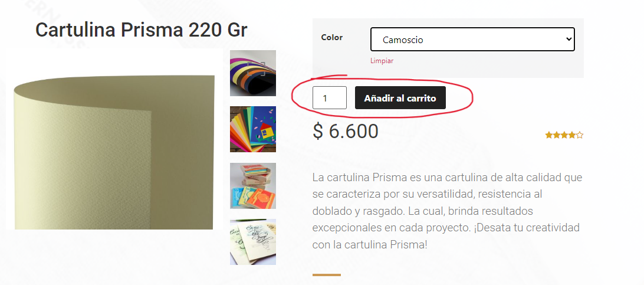Click Limpiar to clear color selection
Viewport: 644px width, 285px height.
tap(382, 61)
